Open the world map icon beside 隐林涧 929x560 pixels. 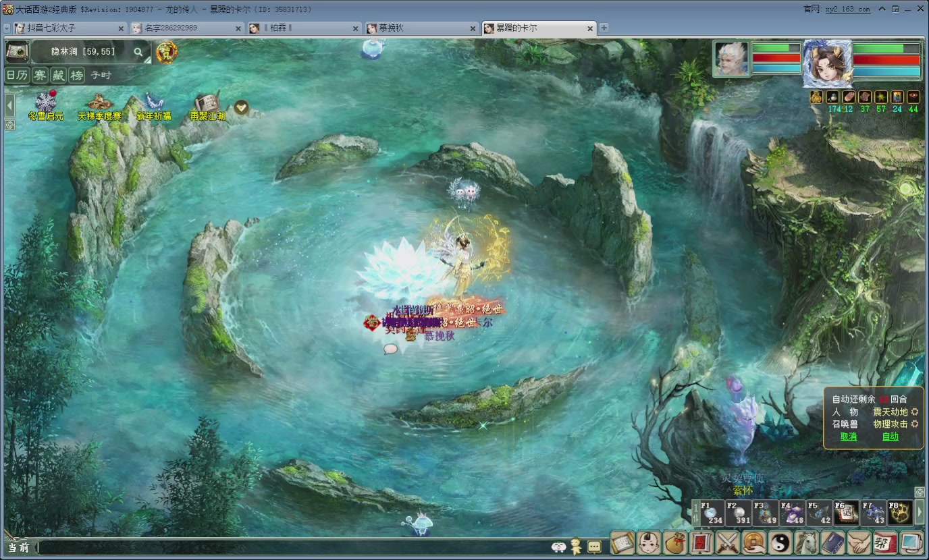[x=17, y=51]
